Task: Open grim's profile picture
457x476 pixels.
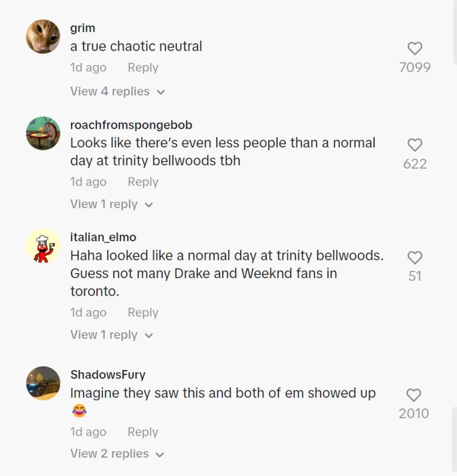Action: (x=43, y=37)
